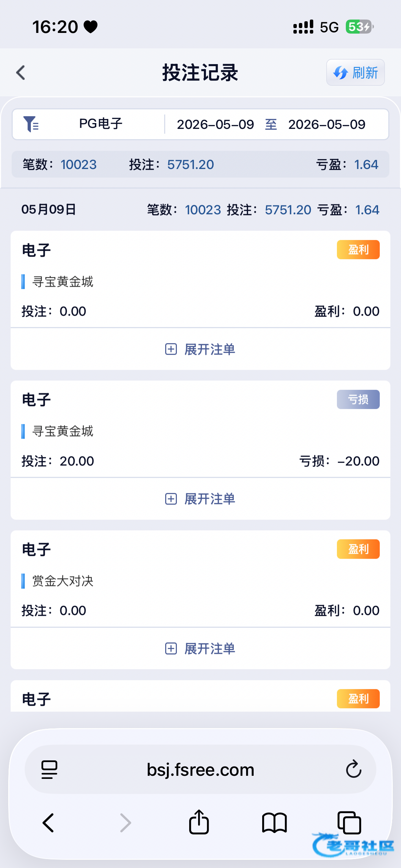Image resolution: width=401 pixels, height=868 pixels.
Task: Open Safari bookmarks book icon
Action: click(274, 823)
